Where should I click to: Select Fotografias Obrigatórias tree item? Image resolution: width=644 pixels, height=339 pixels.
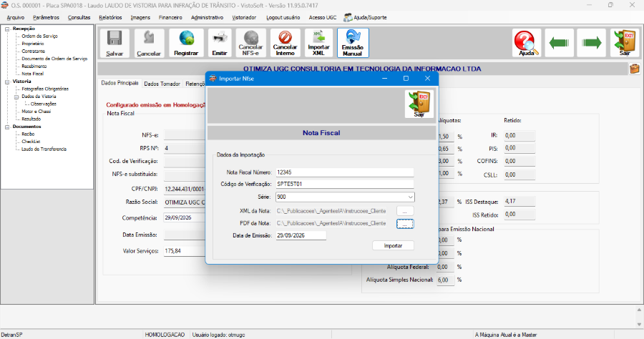[45, 89]
